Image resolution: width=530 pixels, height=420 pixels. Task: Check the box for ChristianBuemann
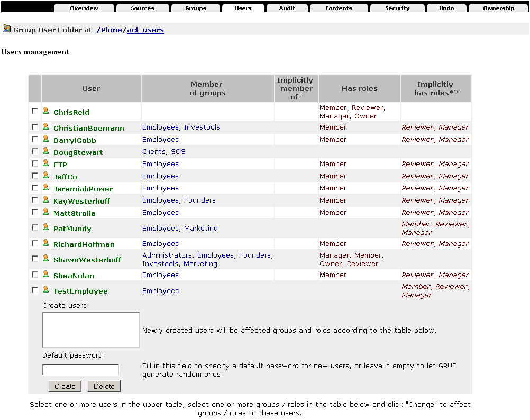point(35,127)
